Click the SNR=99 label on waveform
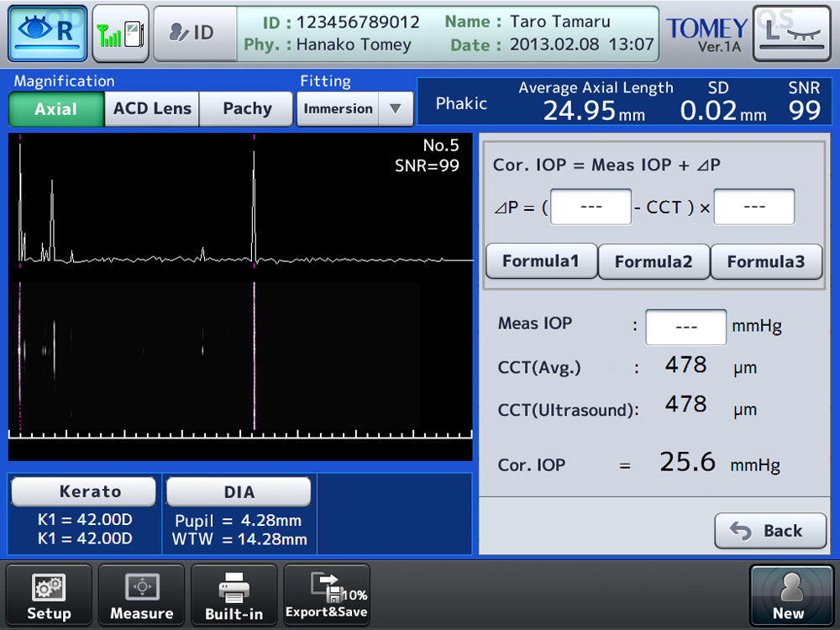This screenshot has height=630, width=840. click(x=427, y=166)
